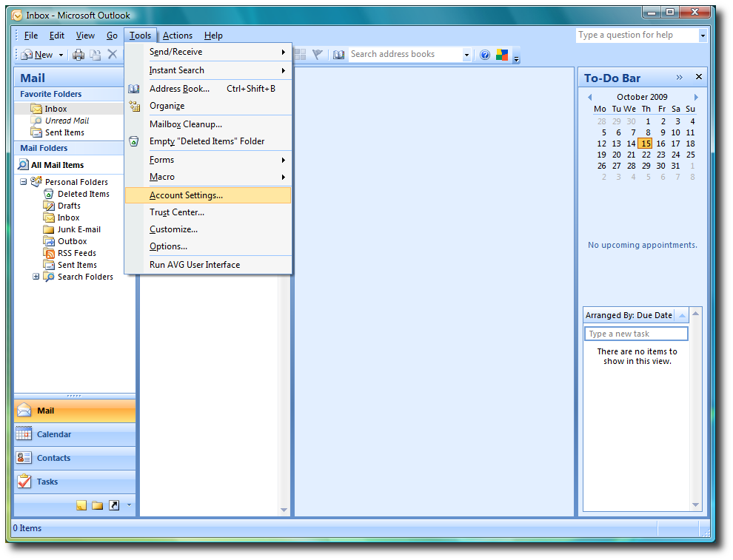Open the Junk E-mail folder
This screenshot has width=733, height=560.
point(78,229)
